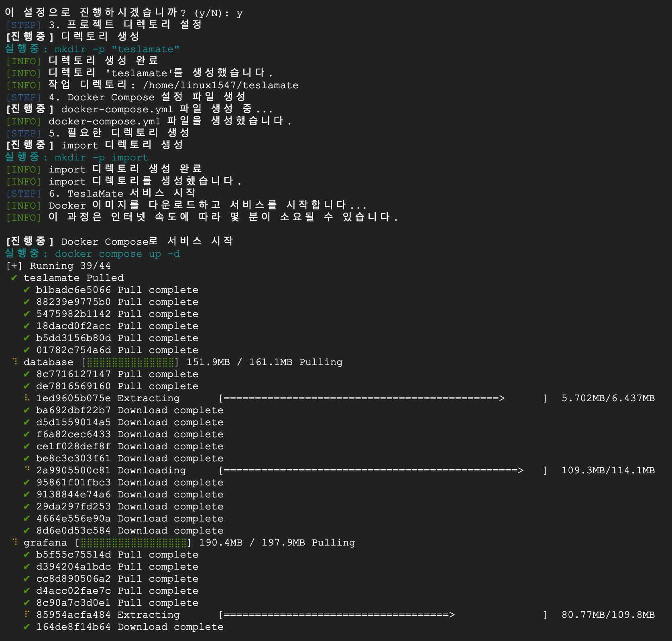Click the layer ID 29da297fd253

[73, 507]
